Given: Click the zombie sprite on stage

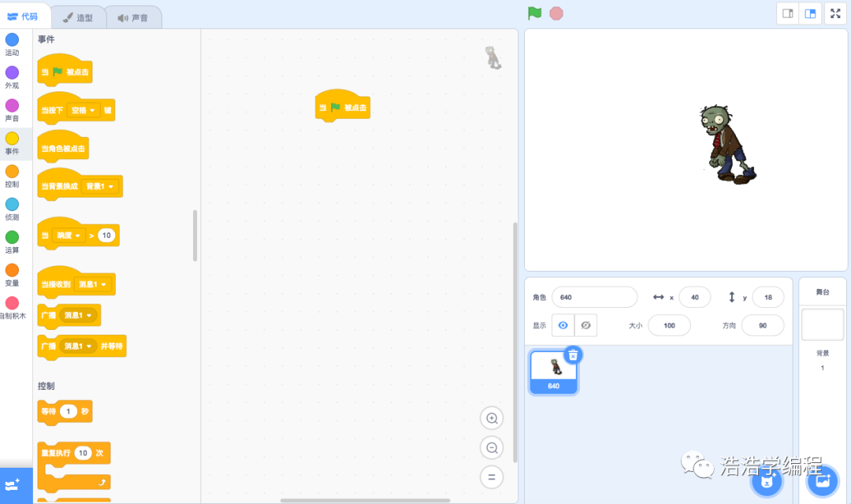Looking at the screenshot, I should (x=728, y=145).
